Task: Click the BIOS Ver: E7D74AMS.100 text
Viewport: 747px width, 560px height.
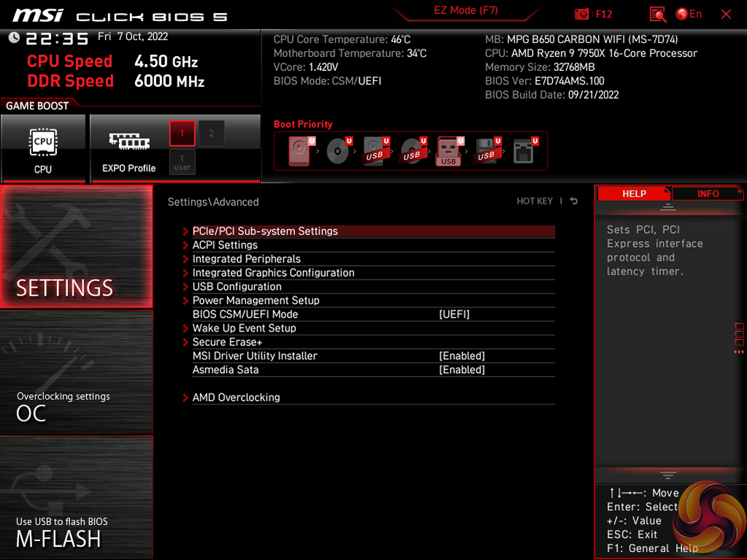Action: coord(545,81)
